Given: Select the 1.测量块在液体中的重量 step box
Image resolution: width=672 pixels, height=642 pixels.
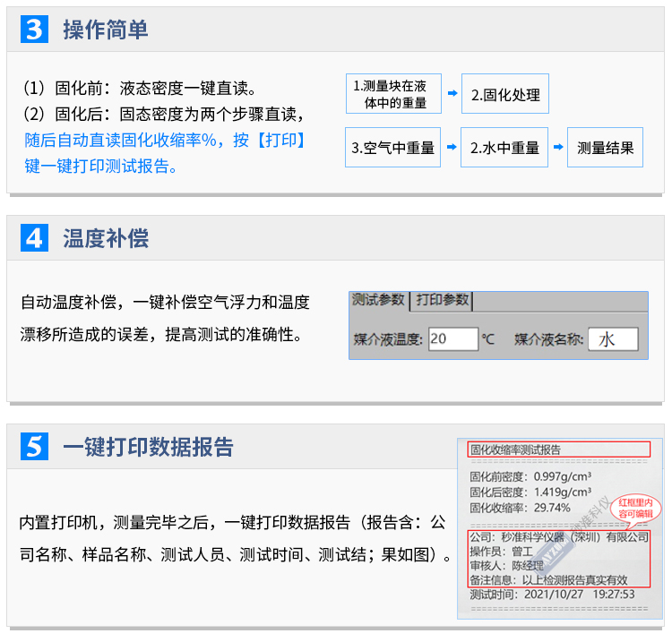Looking at the screenshot, I should (393, 94).
